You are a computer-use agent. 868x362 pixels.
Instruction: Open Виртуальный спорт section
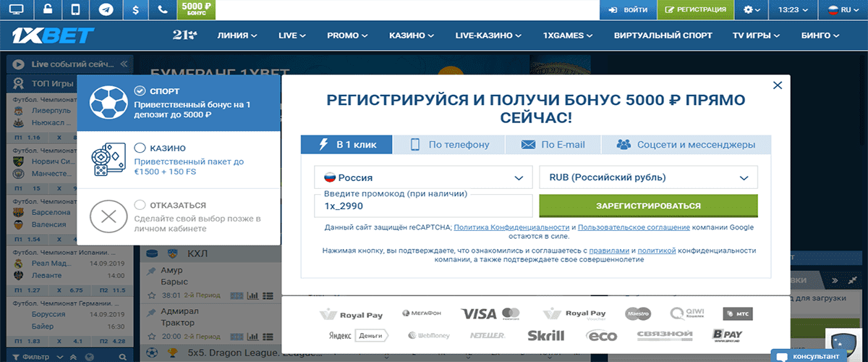point(663,35)
